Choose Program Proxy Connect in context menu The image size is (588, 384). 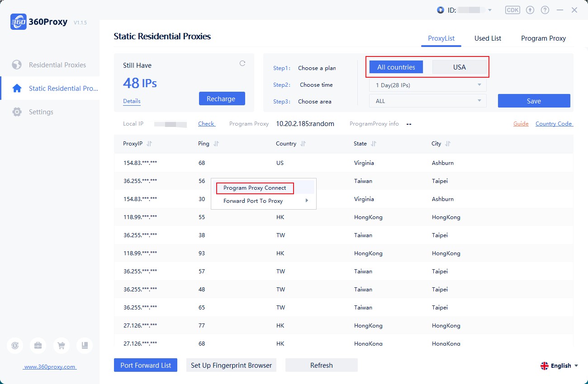[x=255, y=188]
